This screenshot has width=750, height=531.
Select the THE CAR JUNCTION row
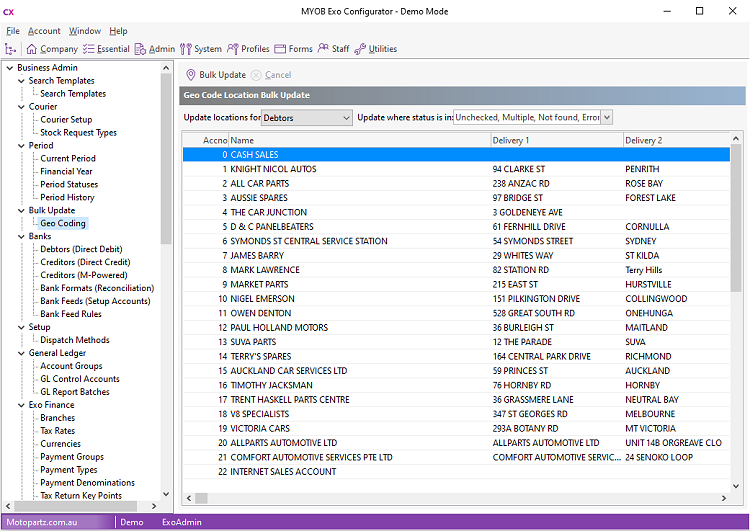coord(456,212)
